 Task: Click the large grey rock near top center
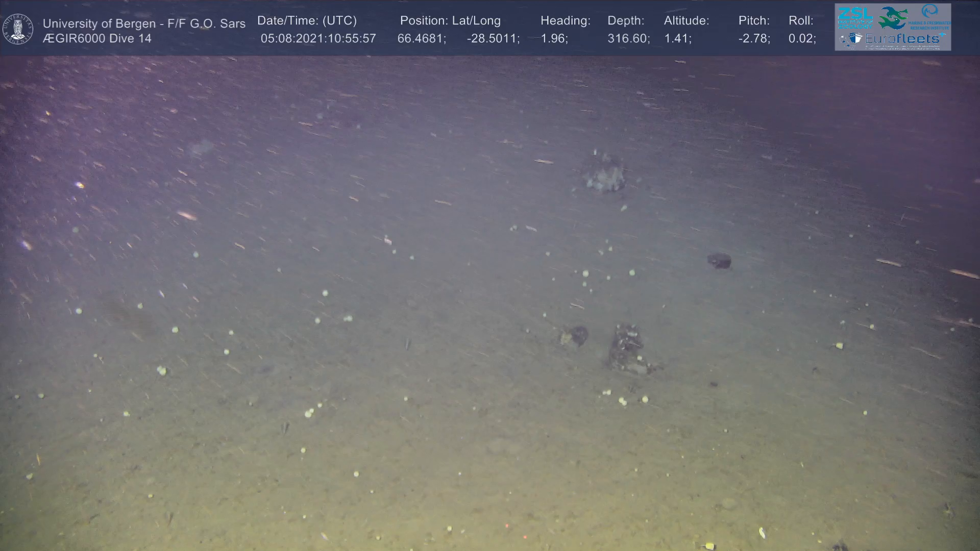tap(604, 174)
